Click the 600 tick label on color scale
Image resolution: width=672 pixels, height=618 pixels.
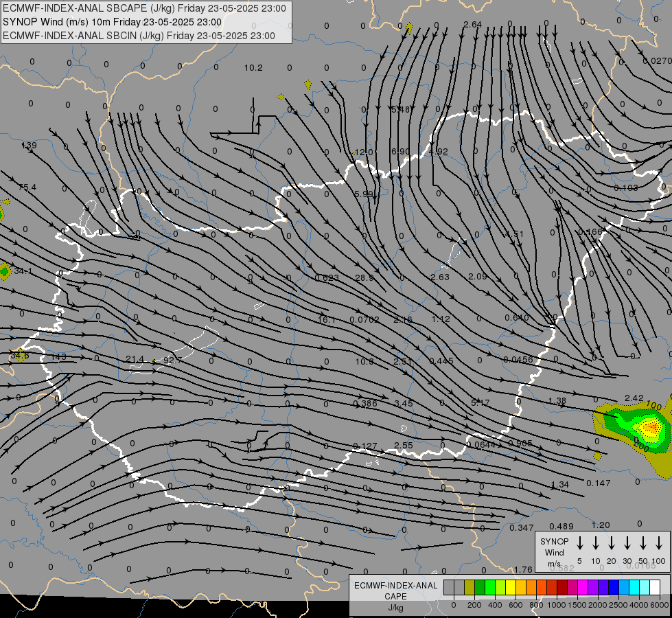pos(515,605)
